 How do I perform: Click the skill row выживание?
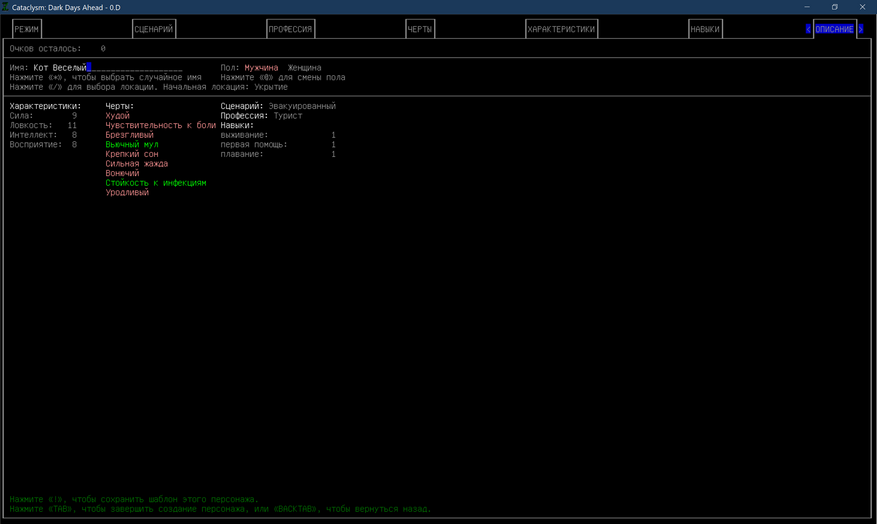click(278, 135)
